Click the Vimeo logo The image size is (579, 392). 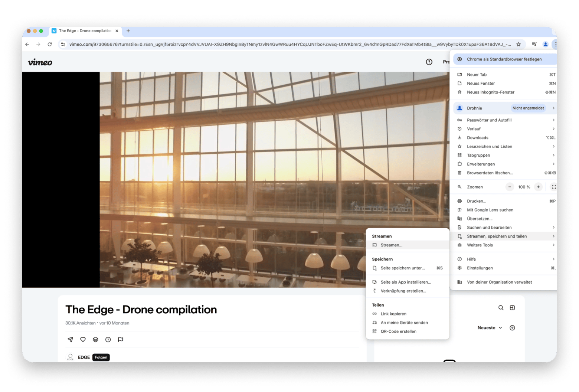click(40, 62)
